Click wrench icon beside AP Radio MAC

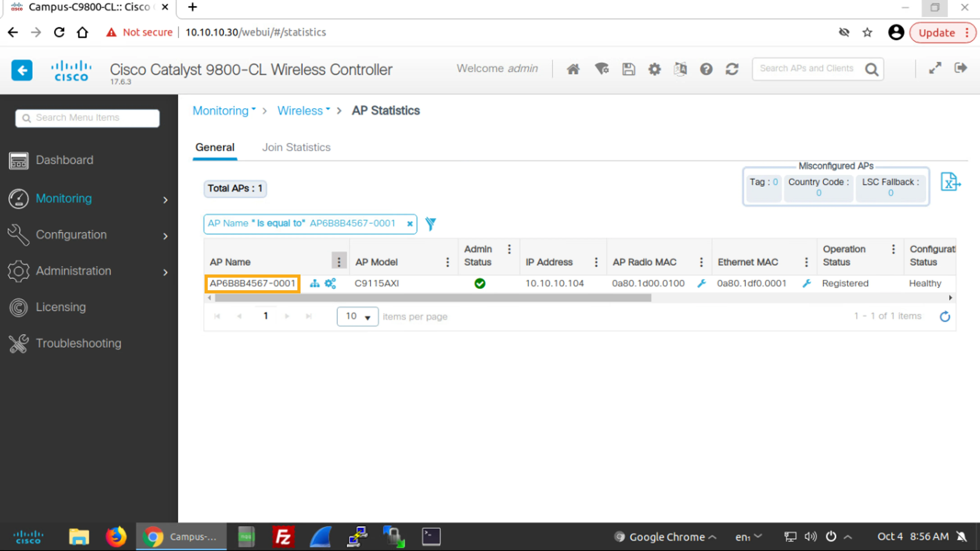(x=702, y=283)
